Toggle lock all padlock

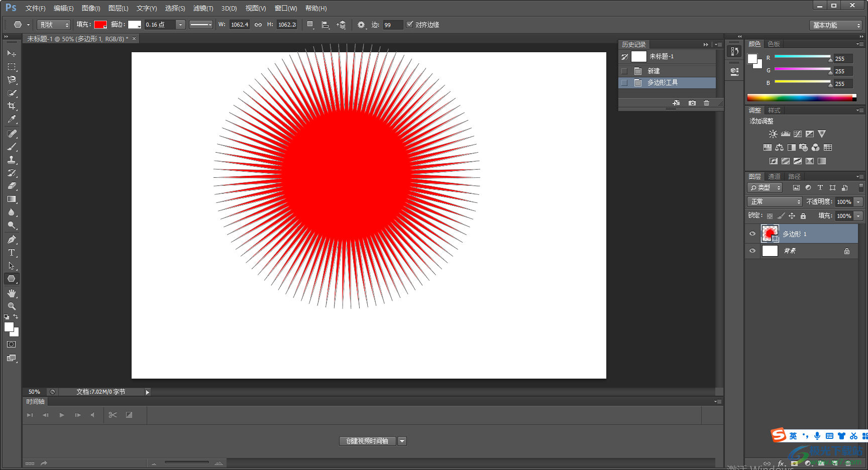pos(803,216)
